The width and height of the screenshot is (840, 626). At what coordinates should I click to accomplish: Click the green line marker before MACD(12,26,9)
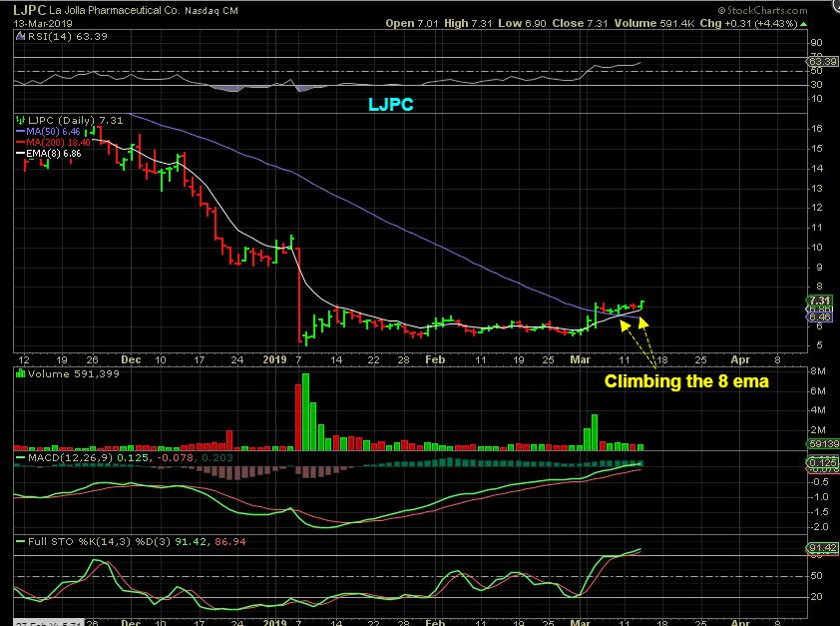tap(21, 458)
